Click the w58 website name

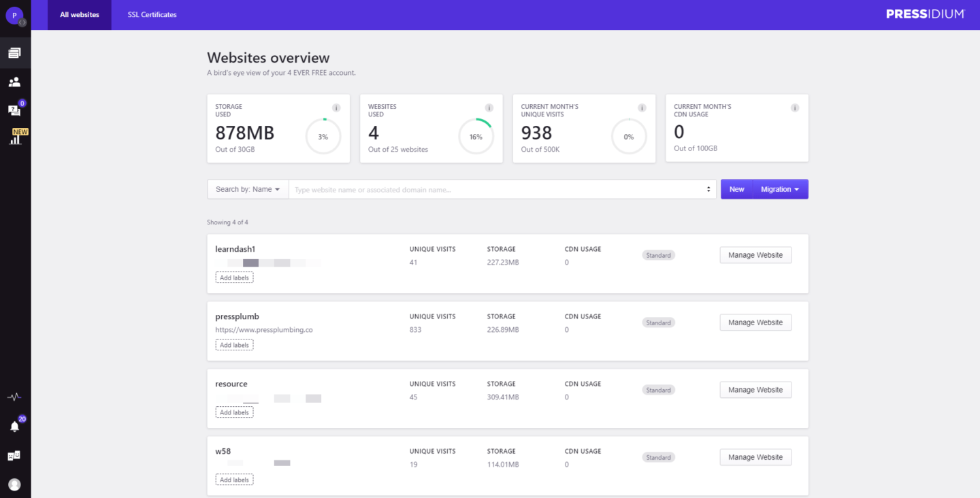(x=223, y=451)
